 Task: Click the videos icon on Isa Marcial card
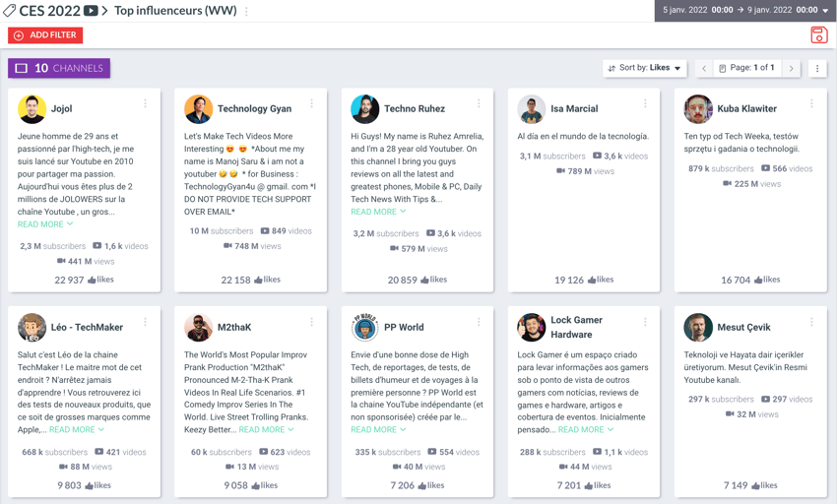tap(598, 156)
